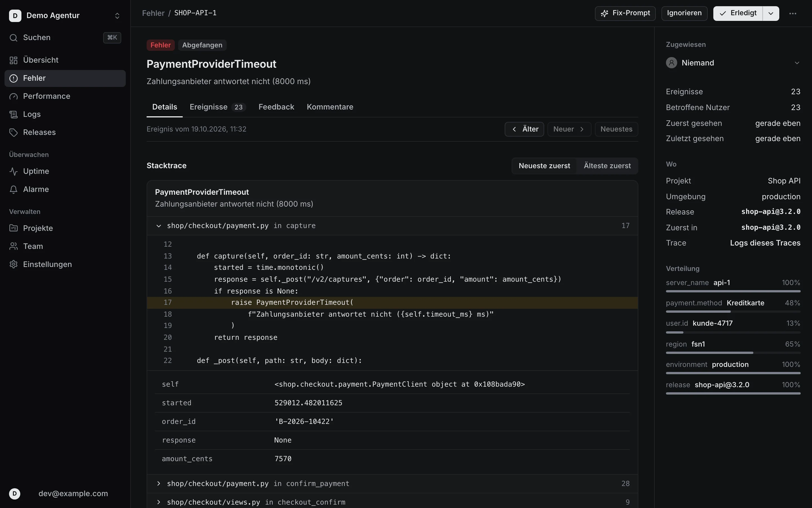Open the three-dot more menu
Image resolution: width=812 pixels, height=508 pixels.
pos(793,14)
